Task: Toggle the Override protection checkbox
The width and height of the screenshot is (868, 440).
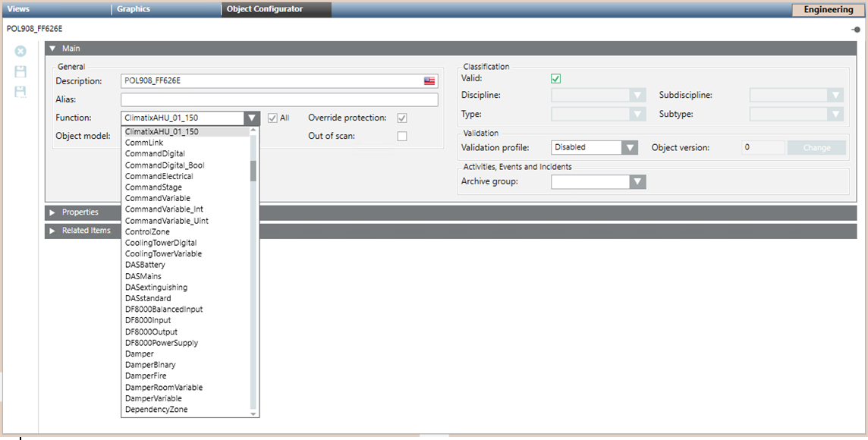Action: pyautogui.click(x=402, y=118)
